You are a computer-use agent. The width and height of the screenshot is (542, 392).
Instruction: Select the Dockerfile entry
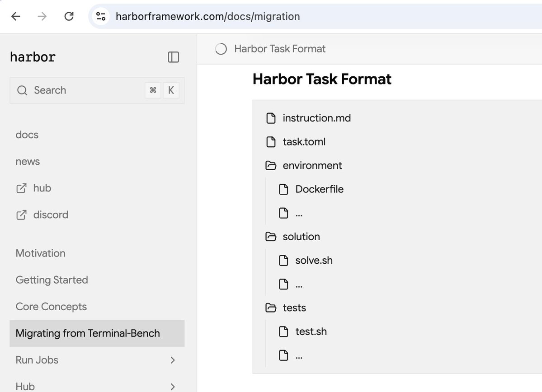click(320, 189)
